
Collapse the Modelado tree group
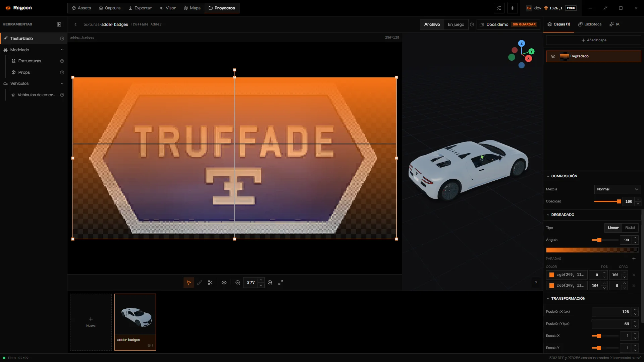62,50
